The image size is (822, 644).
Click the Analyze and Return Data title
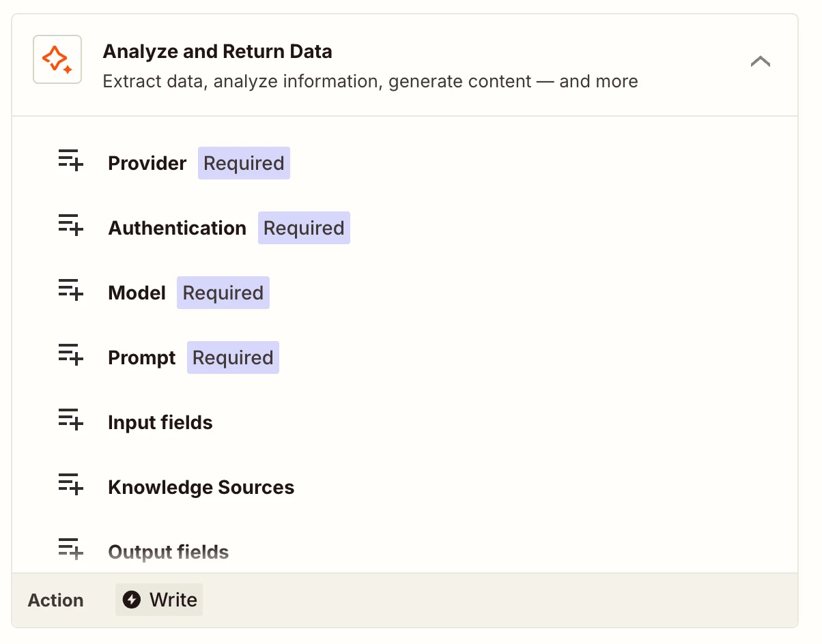tap(217, 51)
